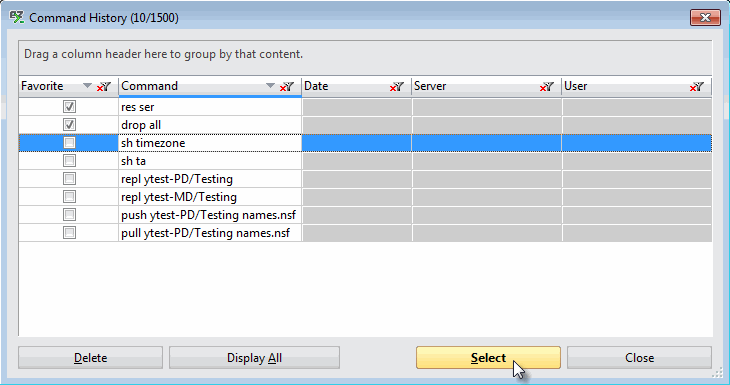Select the 'pull ytest-PD/Testing names.nsf' command row
The width and height of the screenshot is (730, 385).
tap(365, 233)
